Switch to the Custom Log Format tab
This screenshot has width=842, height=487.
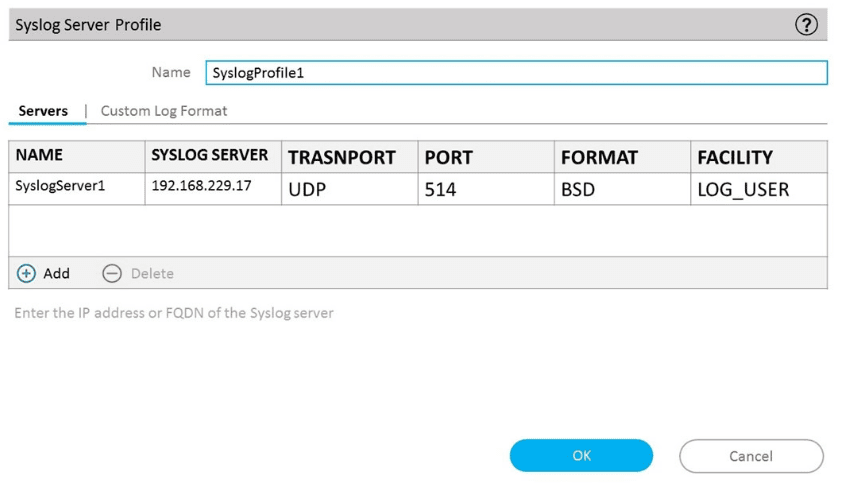pyautogui.click(x=164, y=111)
